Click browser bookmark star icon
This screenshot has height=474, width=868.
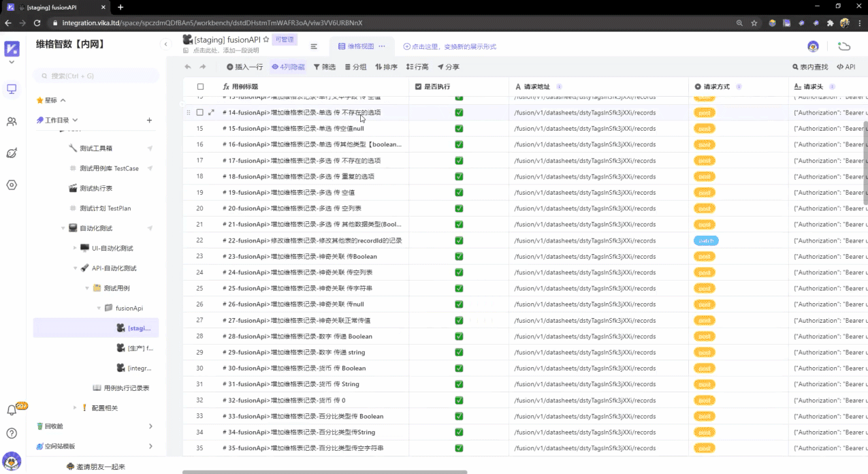point(754,22)
